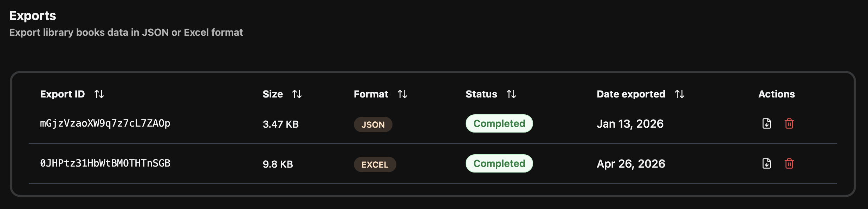Sort the table by Date exported

(680, 94)
